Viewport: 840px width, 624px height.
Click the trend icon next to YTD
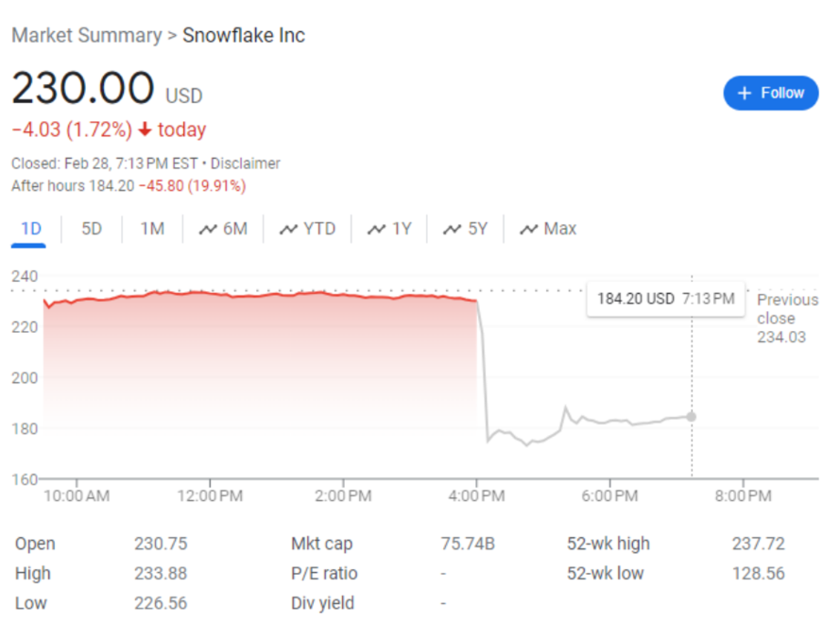point(288,229)
